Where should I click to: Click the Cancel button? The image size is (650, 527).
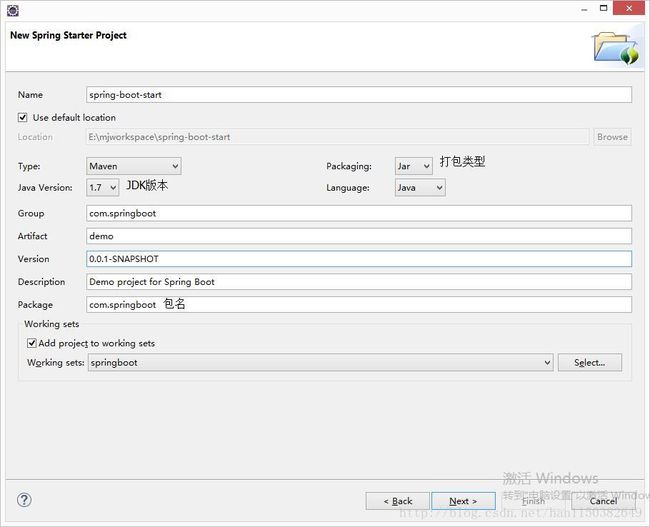tap(603, 501)
